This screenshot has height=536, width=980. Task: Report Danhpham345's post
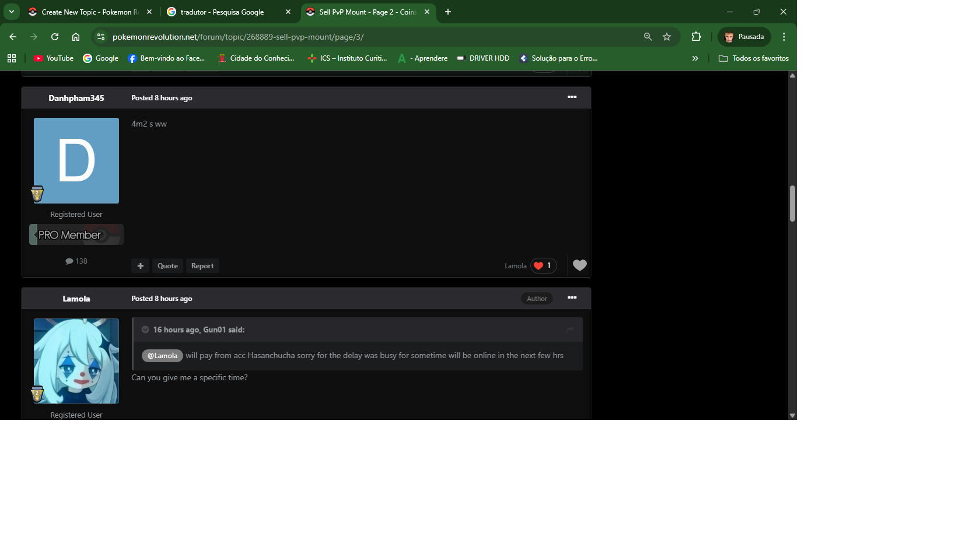[202, 266]
